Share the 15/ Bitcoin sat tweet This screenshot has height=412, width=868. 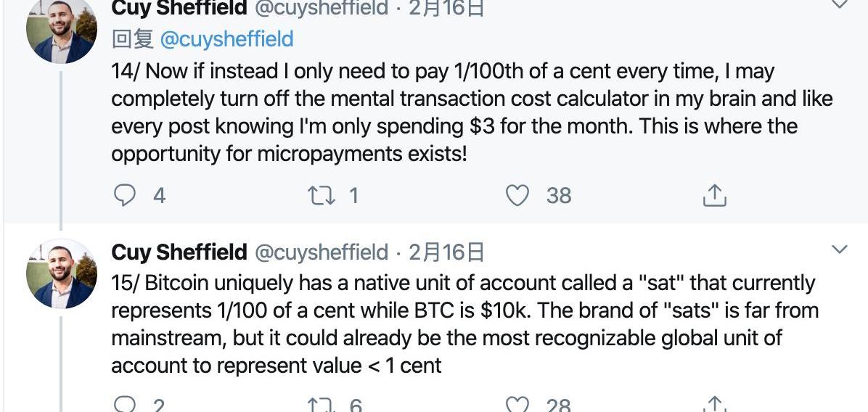pyautogui.click(x=715, y=405)
